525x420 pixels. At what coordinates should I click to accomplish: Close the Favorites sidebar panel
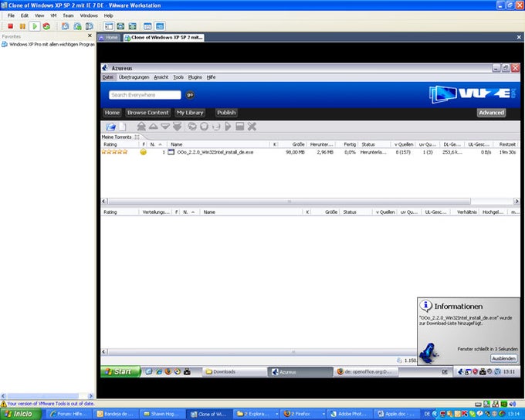click(90, 36)
